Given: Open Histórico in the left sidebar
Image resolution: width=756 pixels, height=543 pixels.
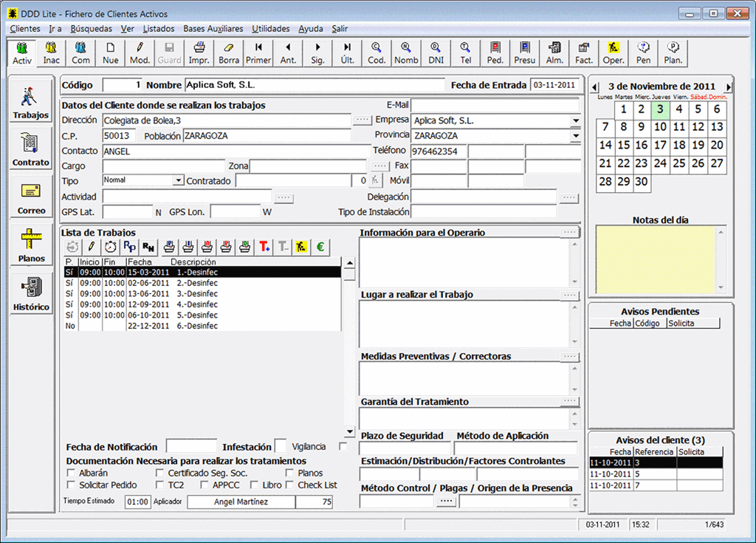Looking at the screenshot, I should 31,293.
